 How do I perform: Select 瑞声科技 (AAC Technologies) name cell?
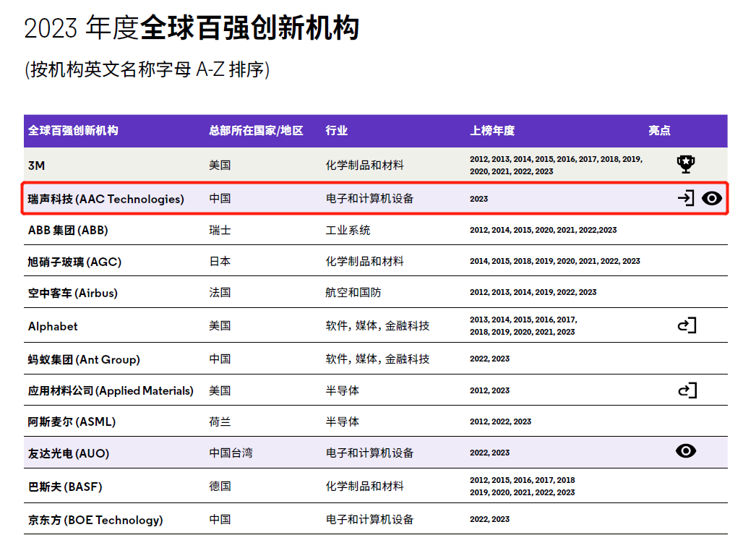(x=106, y=199)
